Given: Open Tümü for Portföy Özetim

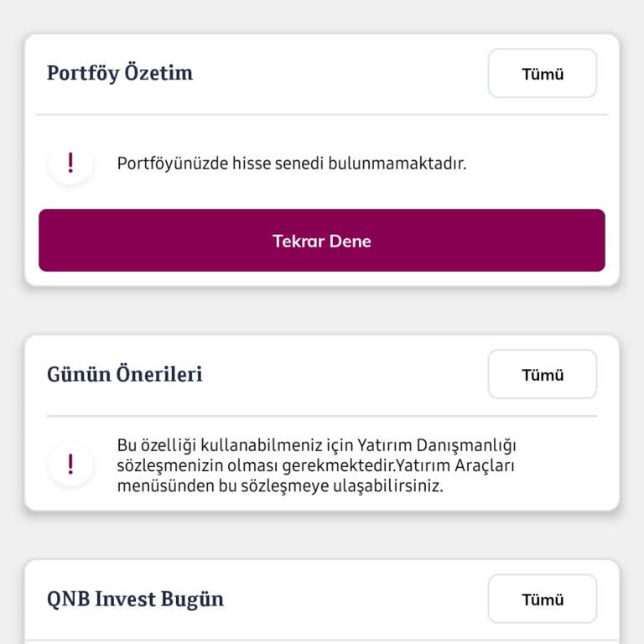Looking at the screenshot, I should point(542,74).
